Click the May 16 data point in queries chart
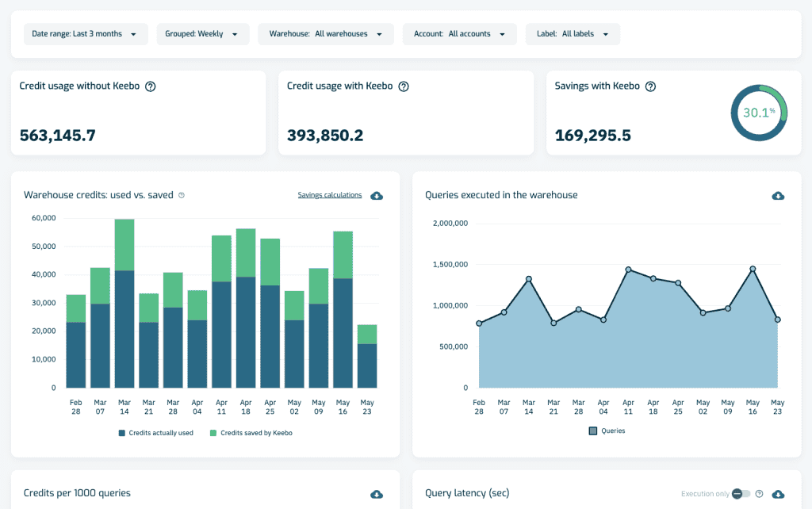 (x=753, y=269)
